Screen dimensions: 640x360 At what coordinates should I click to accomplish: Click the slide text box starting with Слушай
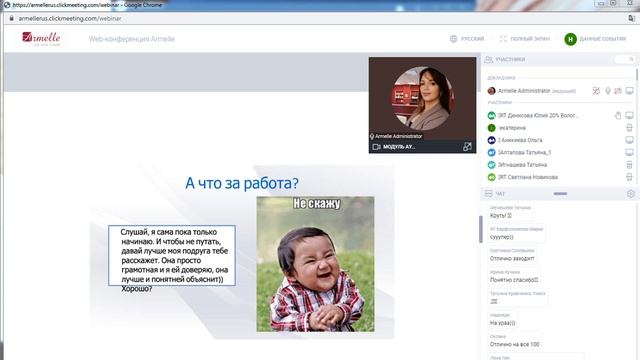172,256
